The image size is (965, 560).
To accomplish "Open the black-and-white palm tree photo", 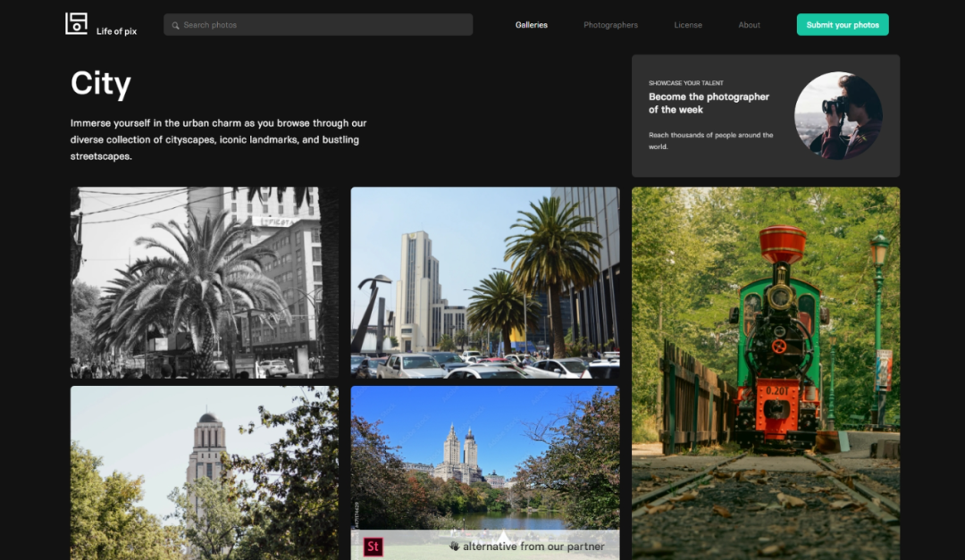I will click(x=205, y=282).
